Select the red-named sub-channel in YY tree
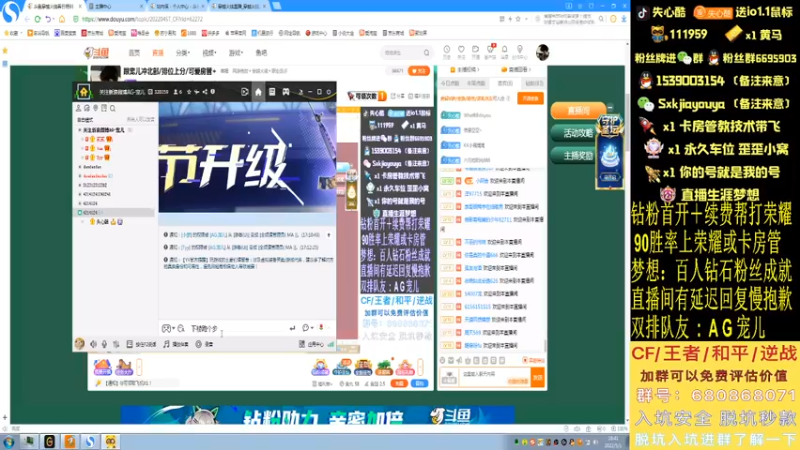The height and width of the screenshot is (450, 800). (x=95, y=176)
